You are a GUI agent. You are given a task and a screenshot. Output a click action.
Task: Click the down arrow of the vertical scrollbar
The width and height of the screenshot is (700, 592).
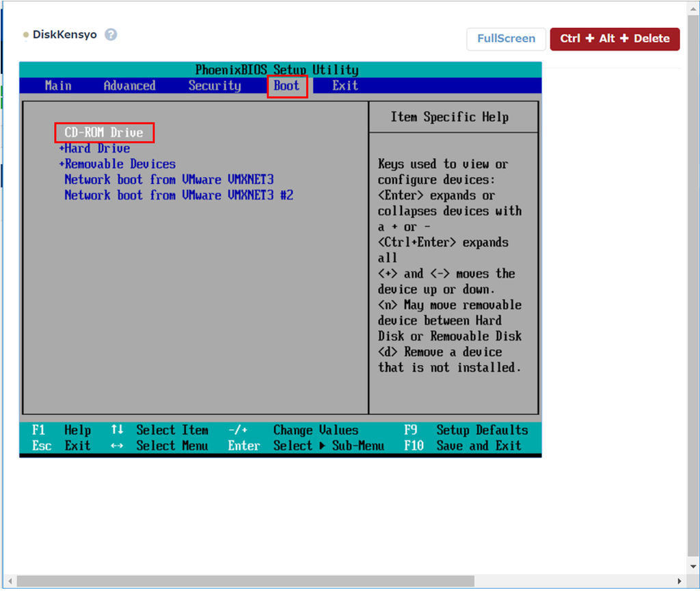tap(693, 568)
